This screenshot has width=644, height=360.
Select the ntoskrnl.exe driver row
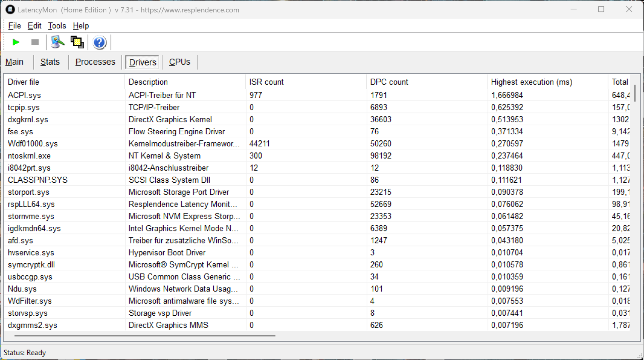pyautogui.click(x=317, y=156)
